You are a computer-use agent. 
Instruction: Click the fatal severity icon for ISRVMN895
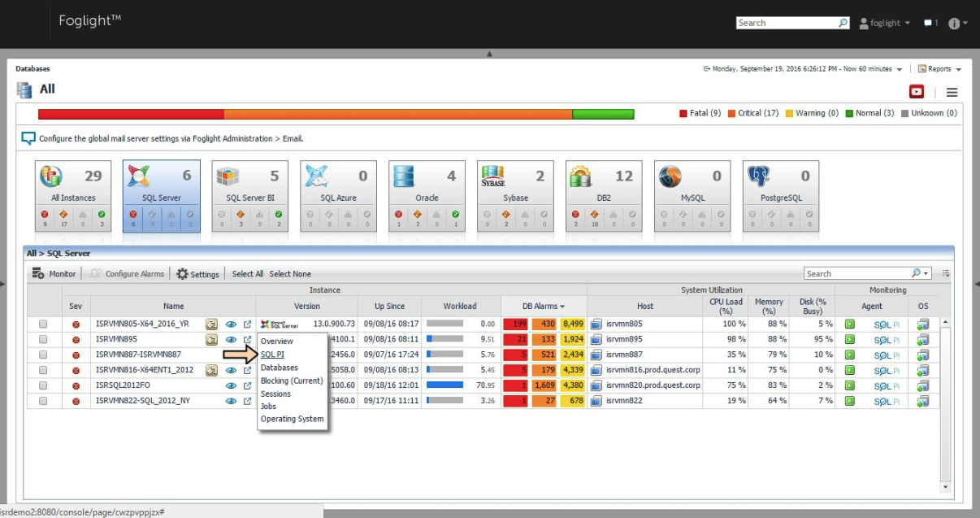76,340
